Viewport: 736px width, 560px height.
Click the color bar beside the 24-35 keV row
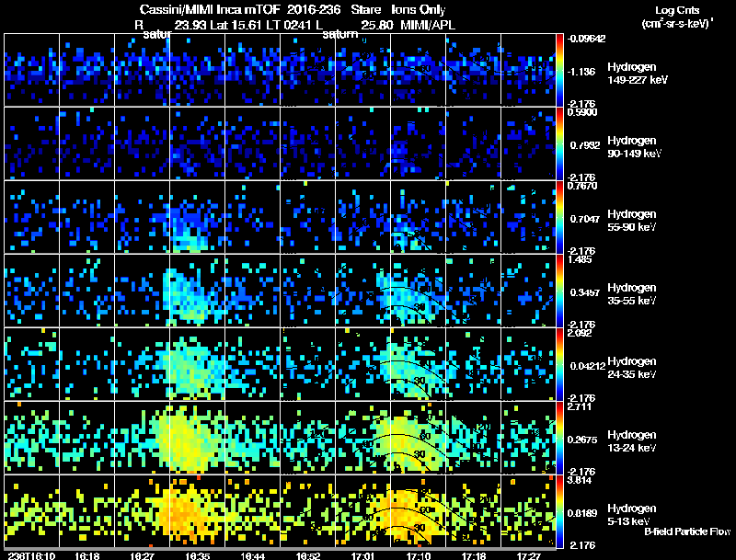[x=559, y=364]
